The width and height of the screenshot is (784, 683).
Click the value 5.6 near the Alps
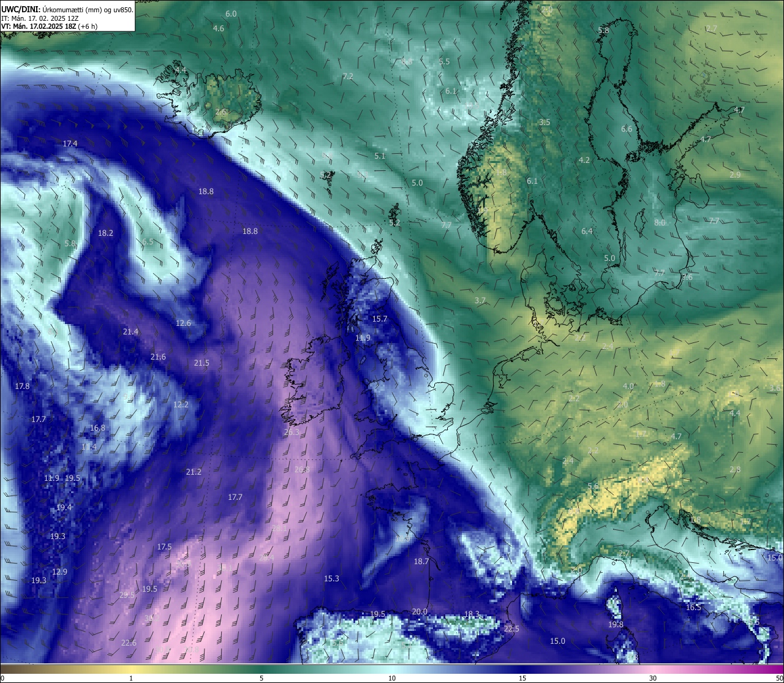pos(593,487)
